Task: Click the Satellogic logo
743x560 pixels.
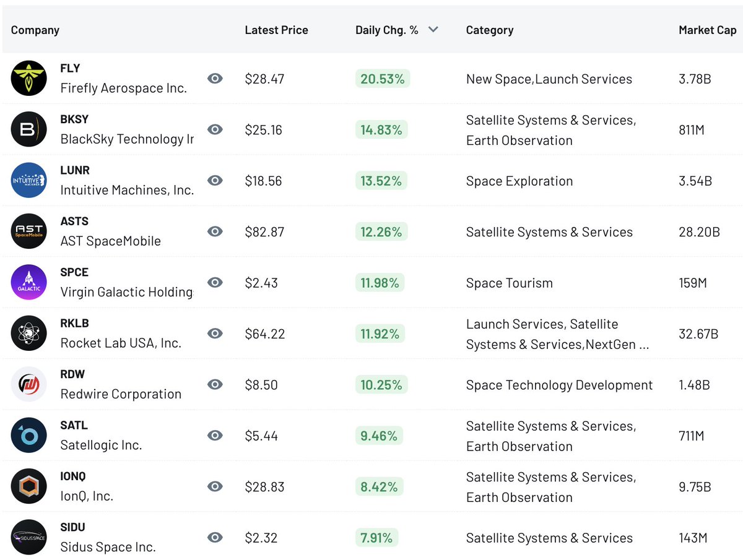Action: (x=28, y=436)
